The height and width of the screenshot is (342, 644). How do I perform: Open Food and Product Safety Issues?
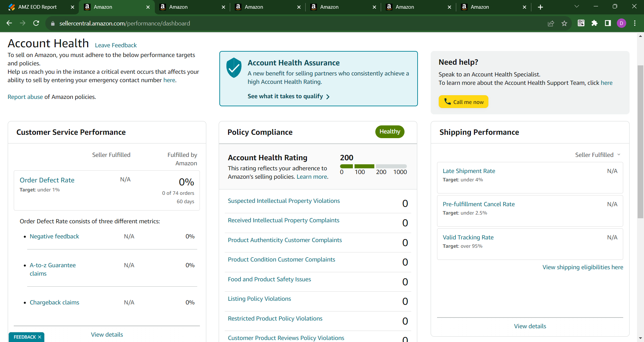(269, 279)
